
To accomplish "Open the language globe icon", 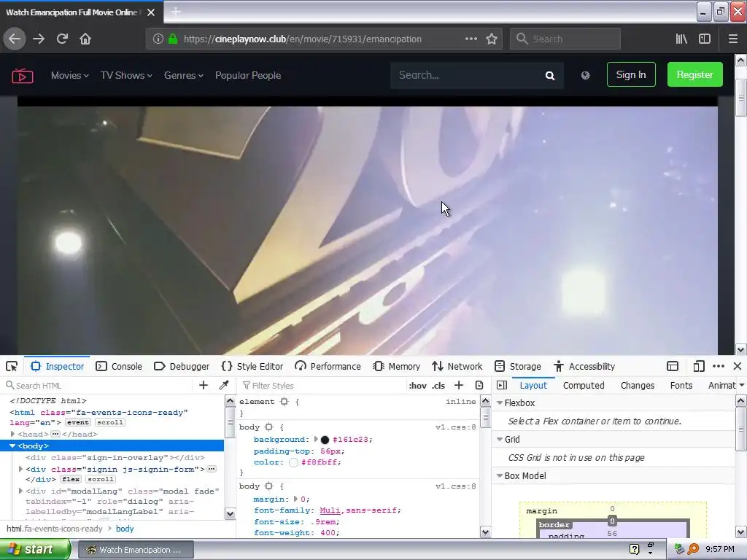I will 586,75.
